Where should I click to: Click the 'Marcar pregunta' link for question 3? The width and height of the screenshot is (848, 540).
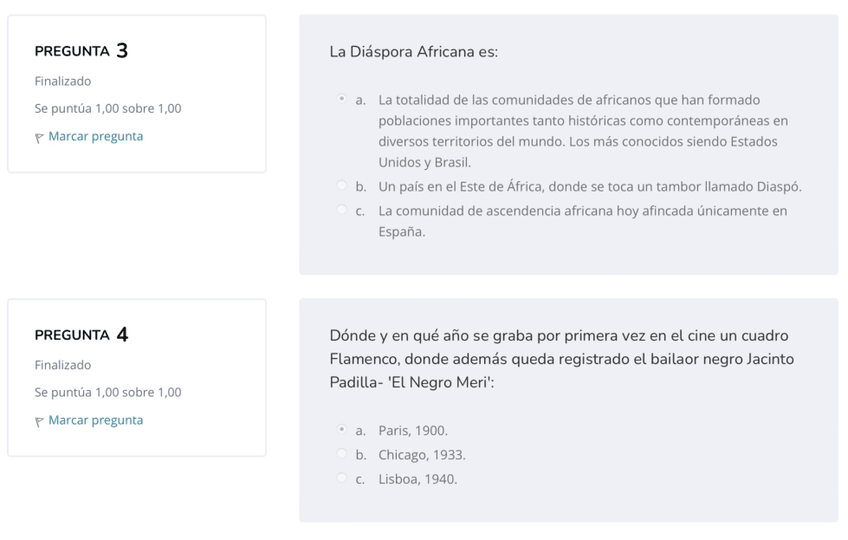click(95, 136)
